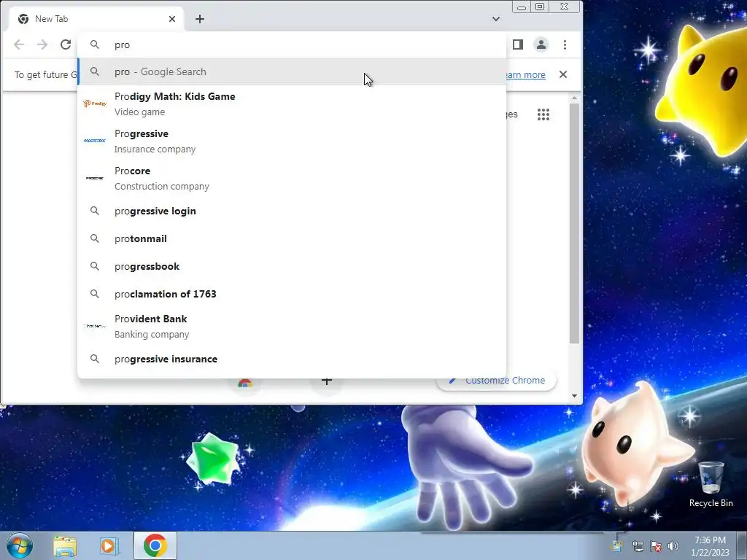
Task: Open the Learn more link
Action: tap(525, 75)
